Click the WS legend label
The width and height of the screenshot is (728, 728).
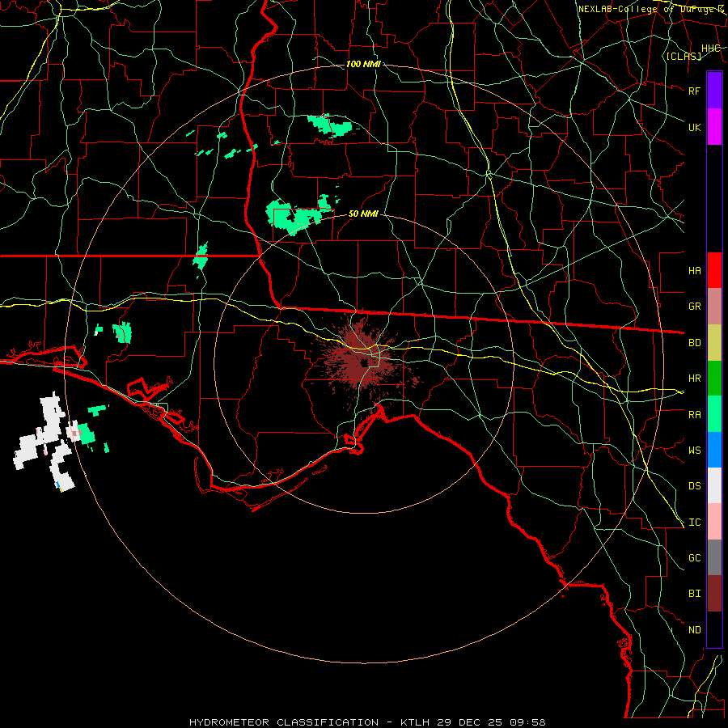pyautogui.click(x=695, y=451)
